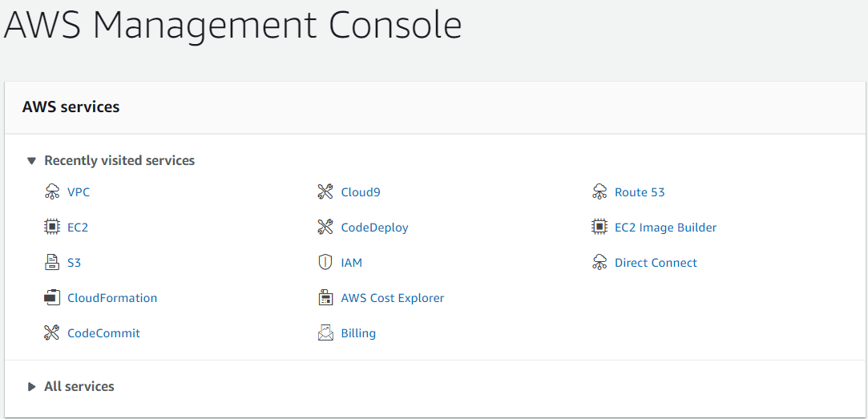Click the Cloud9 tools icon

click(325, 192)
